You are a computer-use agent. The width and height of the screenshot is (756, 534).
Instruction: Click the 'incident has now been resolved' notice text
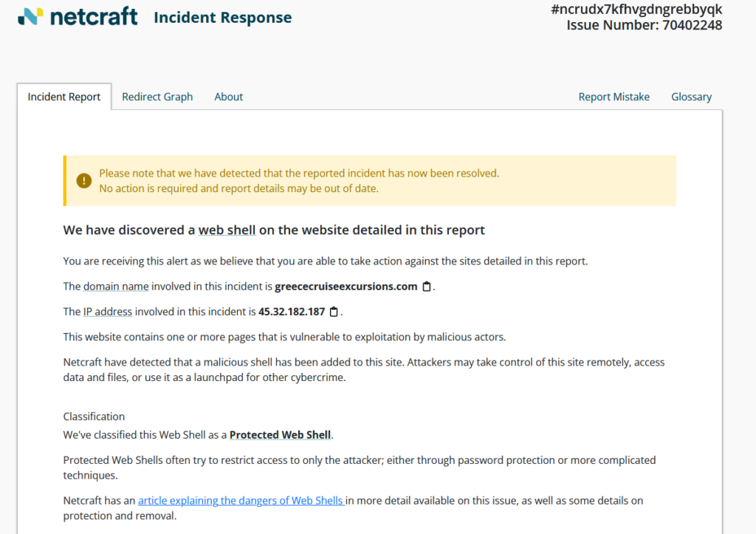[x=299, y=173]
